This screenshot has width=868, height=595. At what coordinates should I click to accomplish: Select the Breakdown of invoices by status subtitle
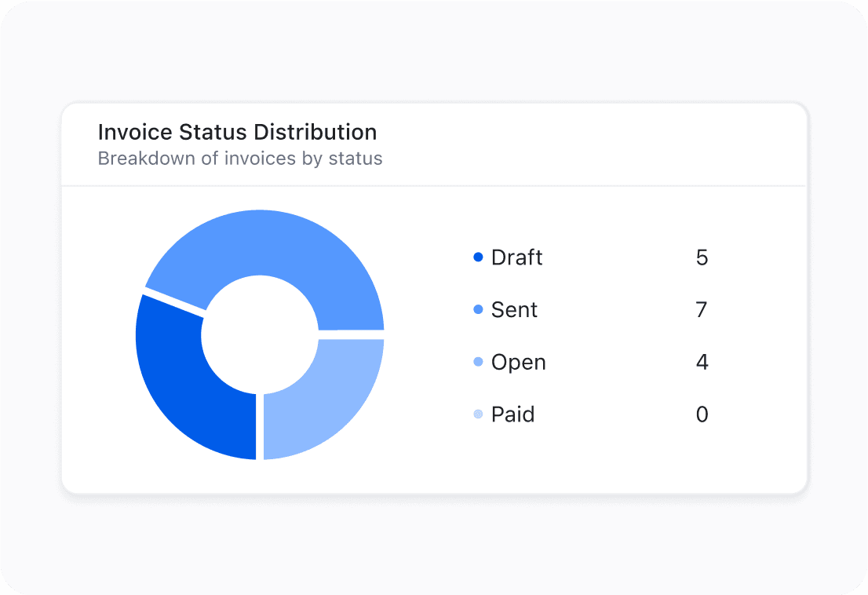point(240,158)
